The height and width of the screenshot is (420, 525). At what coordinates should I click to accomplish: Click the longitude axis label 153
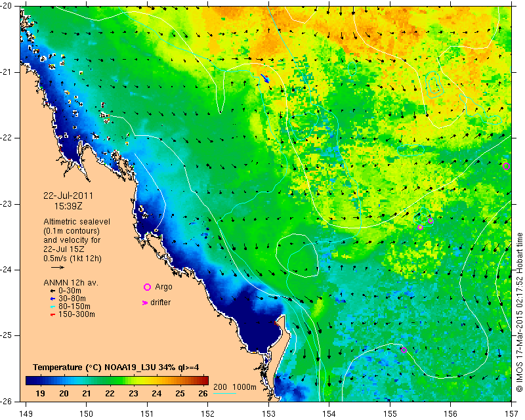pyautogui.click(x=268, y=414)
